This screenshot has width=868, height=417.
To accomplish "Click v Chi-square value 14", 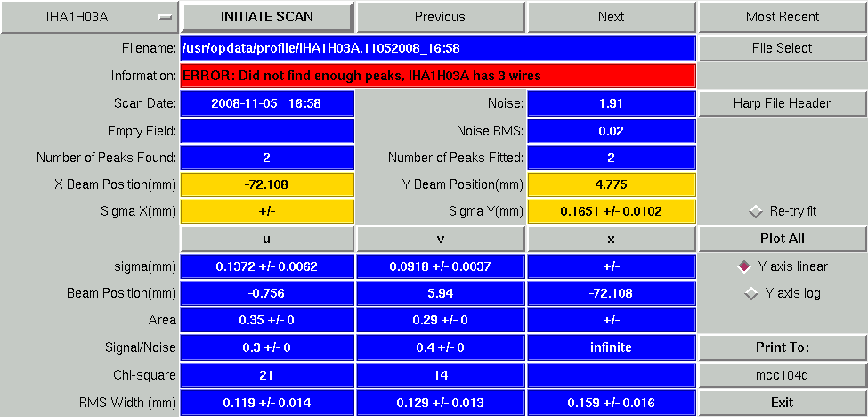I will point(440,375).
